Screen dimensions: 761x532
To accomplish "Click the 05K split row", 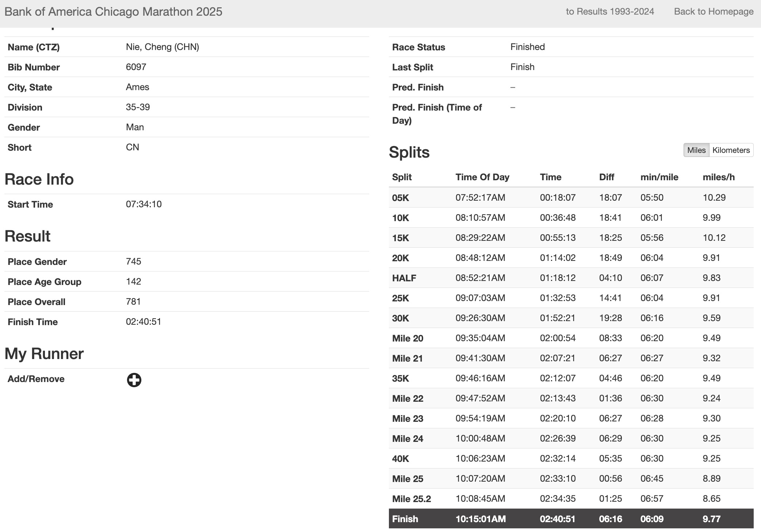I will 571,197.
